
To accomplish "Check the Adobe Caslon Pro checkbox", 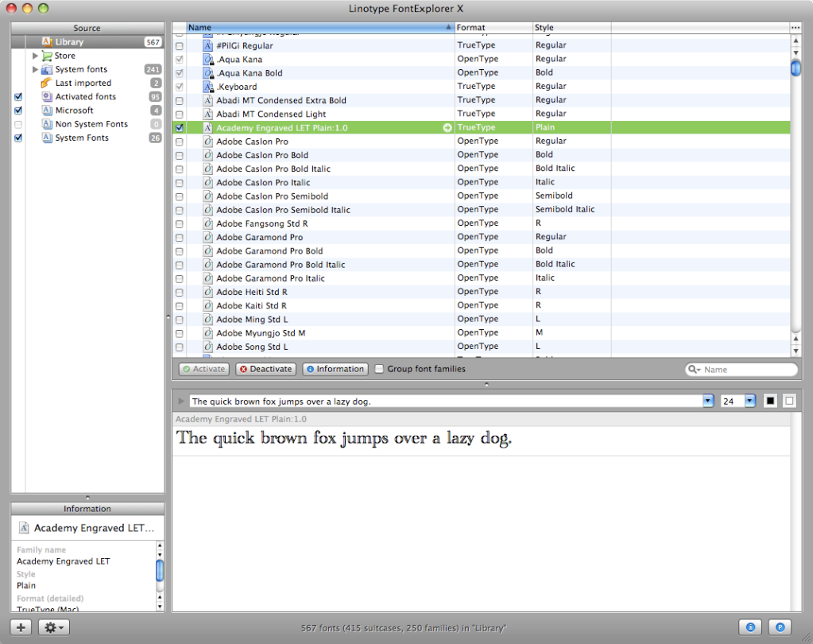I will click(x=180, y=142).
